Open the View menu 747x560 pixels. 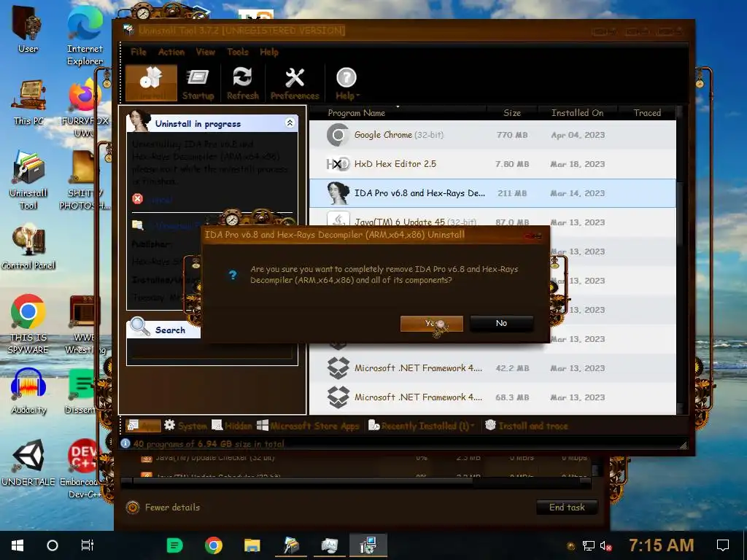[205, 52]
